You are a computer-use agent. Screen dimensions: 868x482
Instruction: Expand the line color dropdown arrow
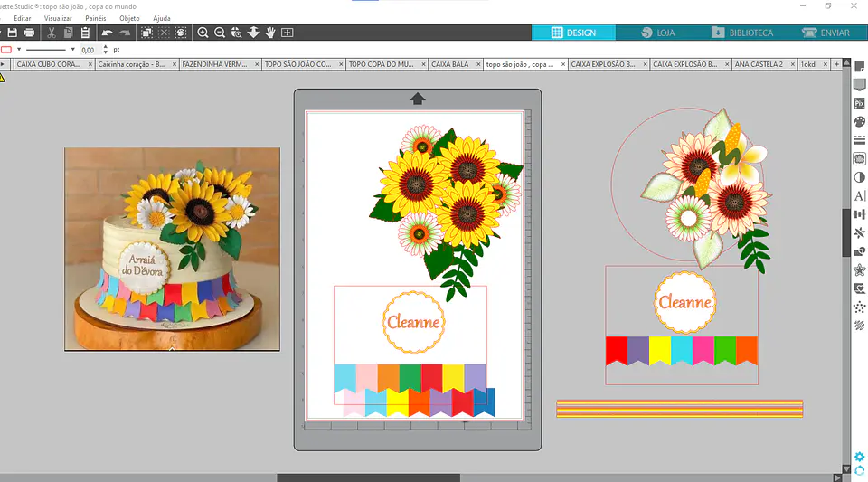click(x=19, y=49)
